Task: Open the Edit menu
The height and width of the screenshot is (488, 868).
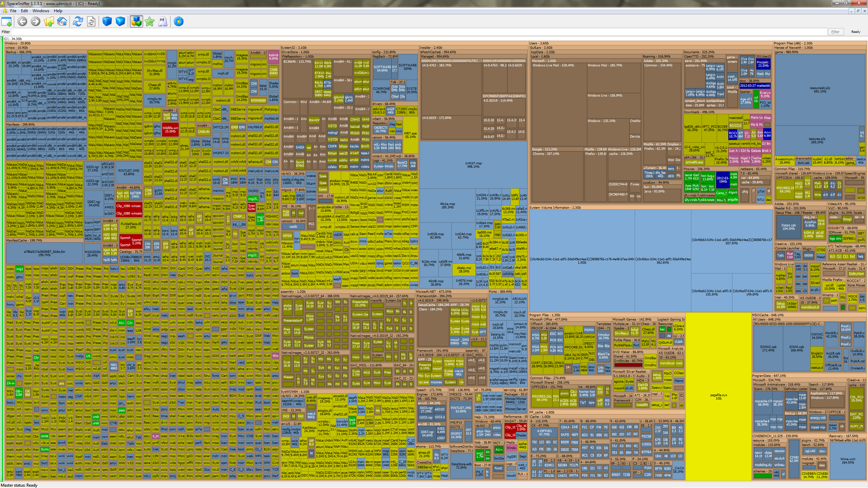Action: 24,11
